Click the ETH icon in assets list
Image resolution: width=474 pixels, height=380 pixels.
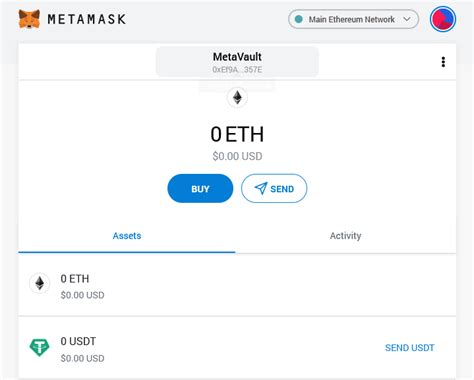coord(40,283)
